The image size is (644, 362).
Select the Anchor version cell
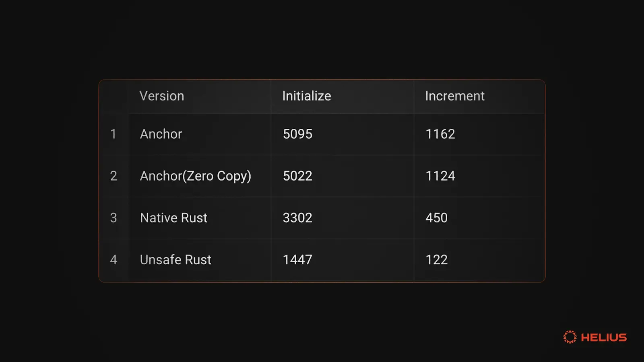pos(161,134)
